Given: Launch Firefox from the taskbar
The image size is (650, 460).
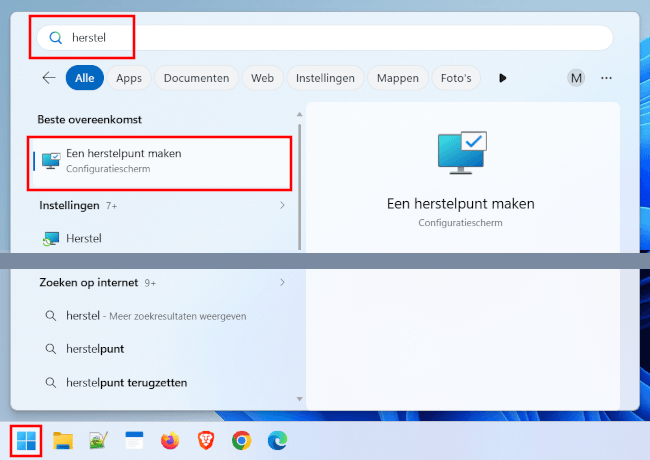Looking at the screenshot, I should click(170, 441).
